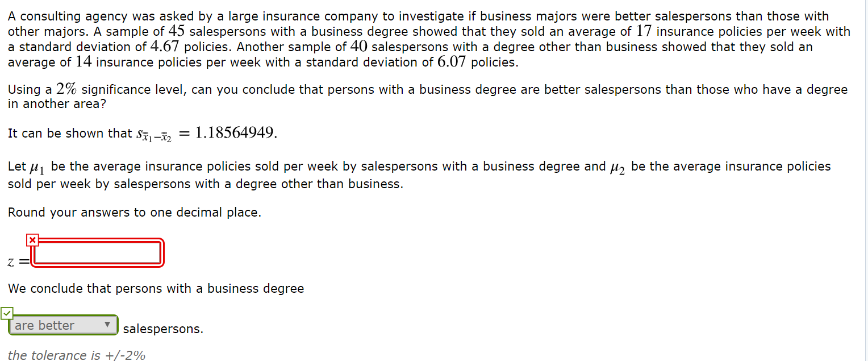Focus the z value answer field

point(98,252)
